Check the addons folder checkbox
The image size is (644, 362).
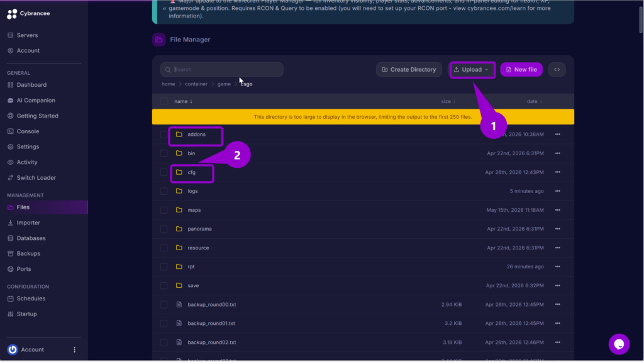164,134
